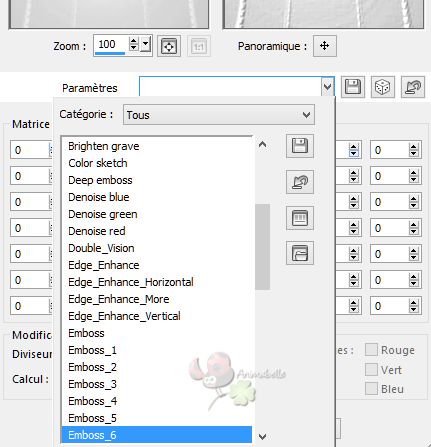Enable the Rouge checkbox
The width and height of the screenshot is (431, 447).
(x=371, y=350)
